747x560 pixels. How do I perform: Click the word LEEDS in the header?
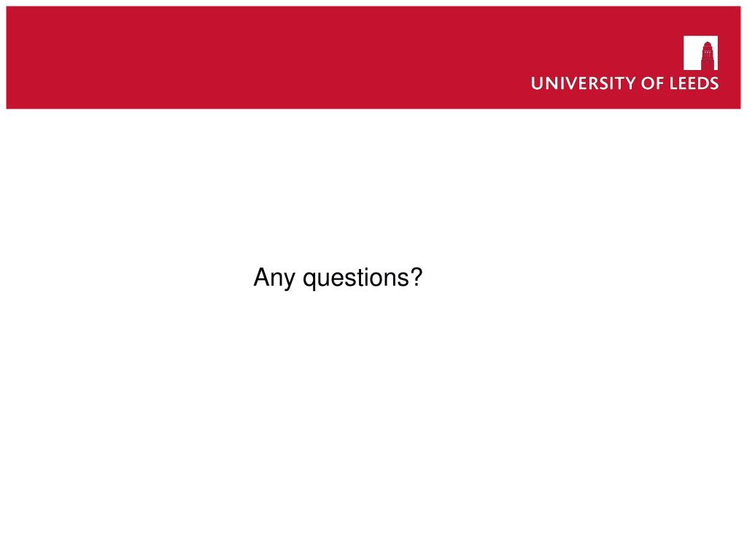(x=694, y=83)
